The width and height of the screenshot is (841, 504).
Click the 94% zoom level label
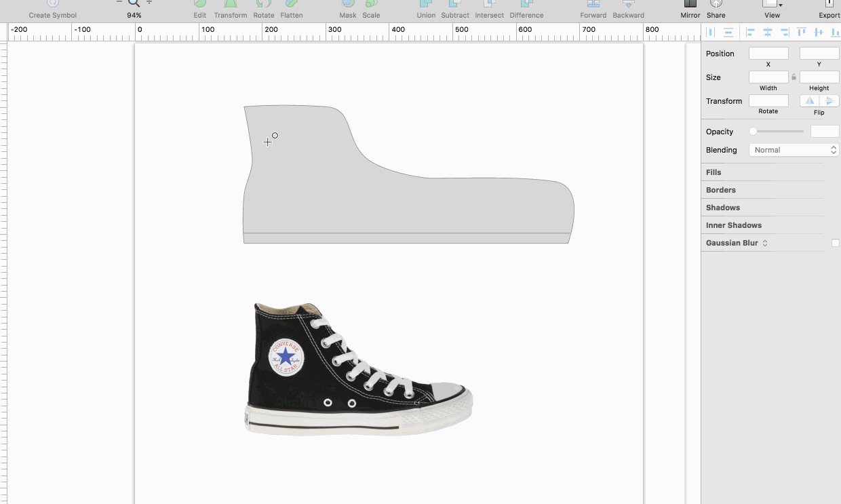tap(134, 15)
